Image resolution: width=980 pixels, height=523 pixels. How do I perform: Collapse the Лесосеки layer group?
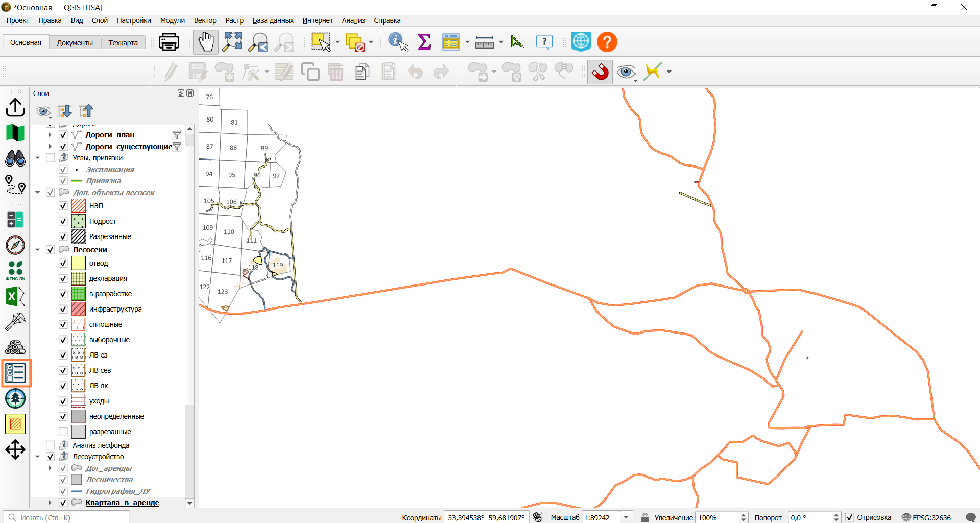point(38,250)
